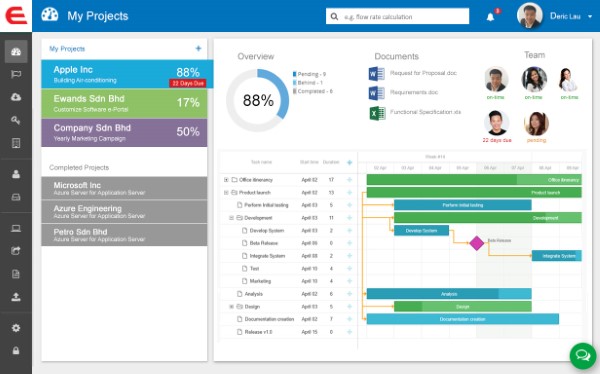Click the Design Gantt bar
Image resolution: width=600 pixels, height=374 pixels.
pos(463,306)
